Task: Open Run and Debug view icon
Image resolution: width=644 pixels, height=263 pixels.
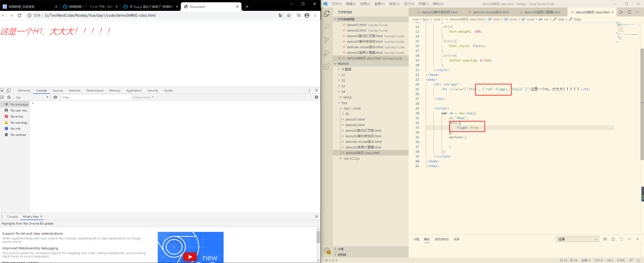Action: (x=327, y=53)
